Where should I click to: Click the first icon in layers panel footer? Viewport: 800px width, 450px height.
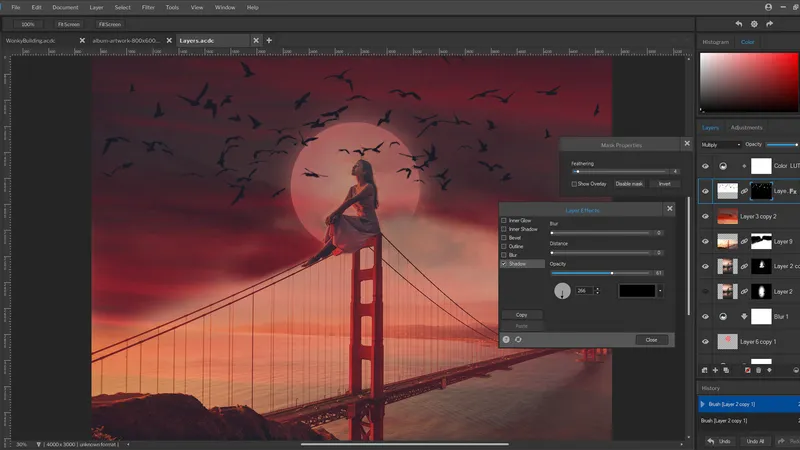click(705, 370)
